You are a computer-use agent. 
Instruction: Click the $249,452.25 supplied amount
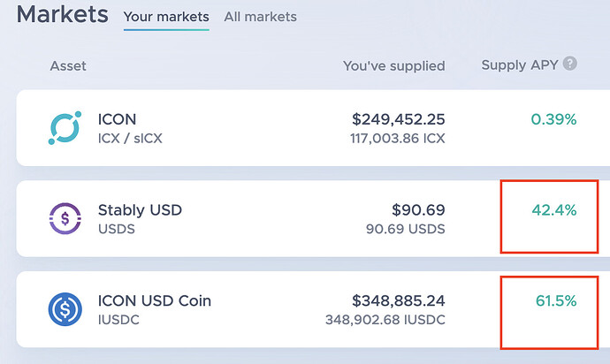[x=399, y=119]
